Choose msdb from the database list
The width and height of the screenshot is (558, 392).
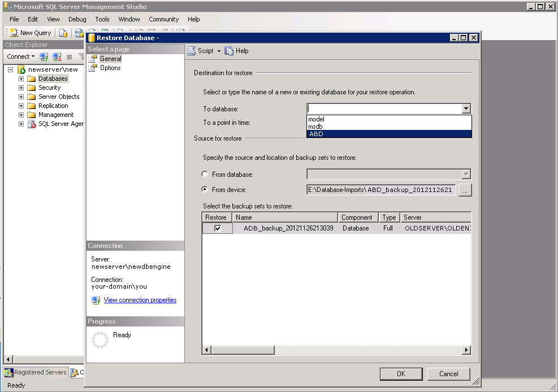pos(389,127)
